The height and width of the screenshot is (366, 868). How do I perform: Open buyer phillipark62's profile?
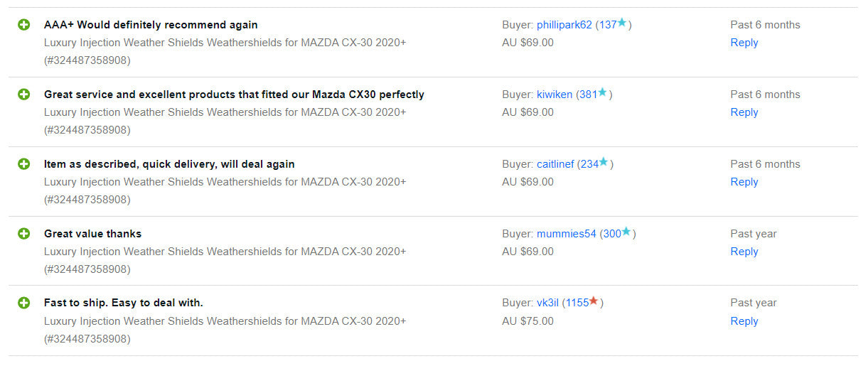[564, 25]
